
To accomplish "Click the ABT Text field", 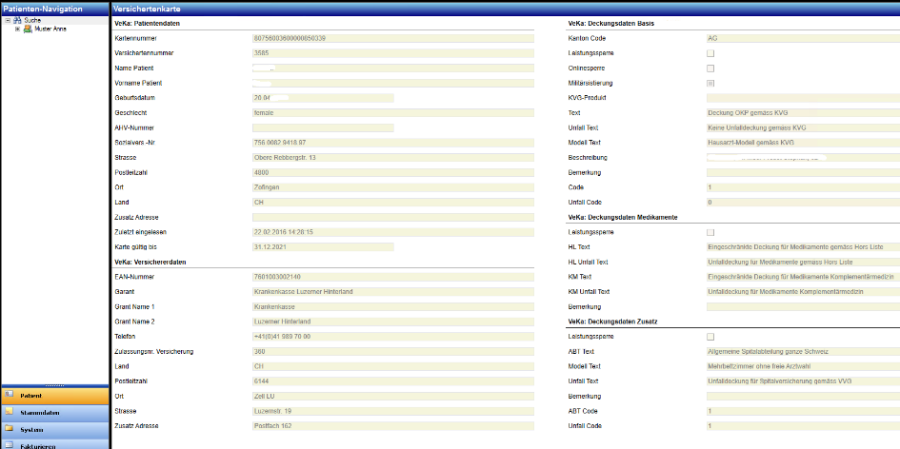I will click(x=803, y=351).
